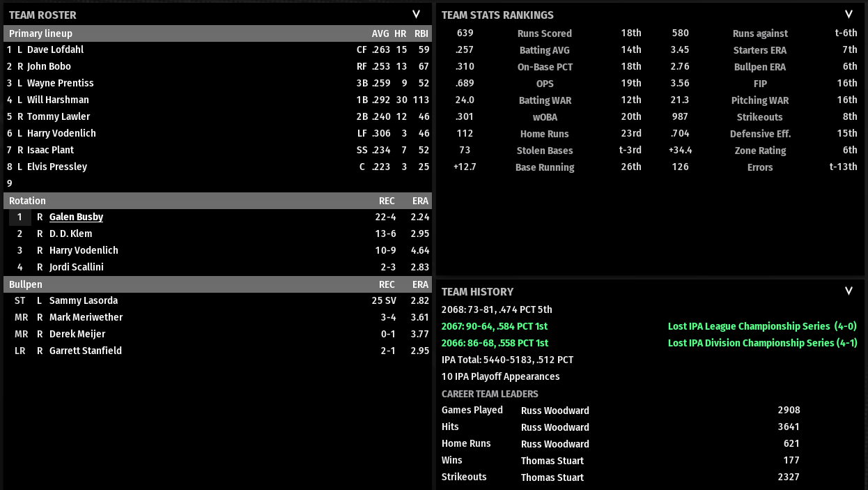Viewport: 868px width, 490px height.
Task: Click the 10 IPA Playoff Appearances line
Action: [501, 376]
